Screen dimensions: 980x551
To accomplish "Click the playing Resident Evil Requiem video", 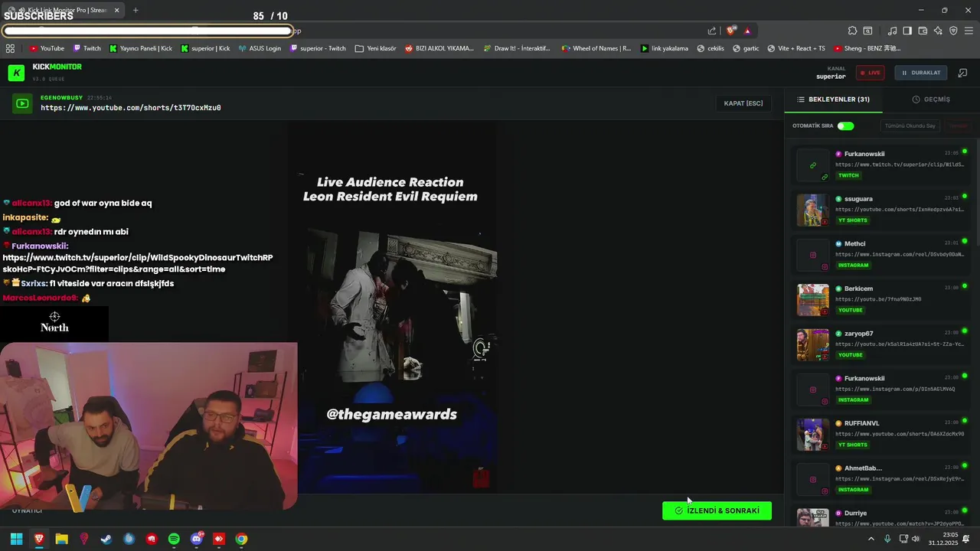I will point(392,306).
